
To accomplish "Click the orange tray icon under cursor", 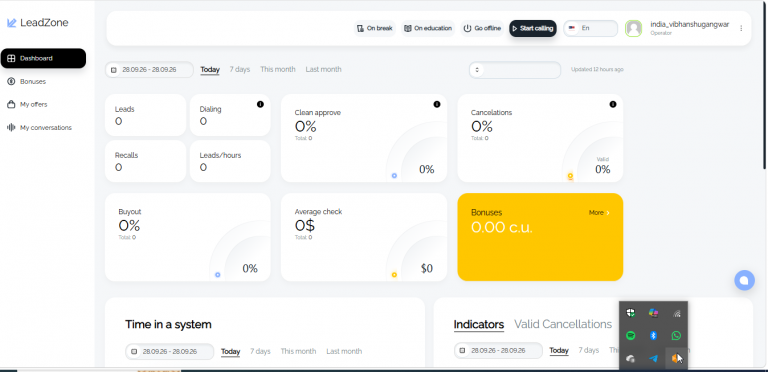I will tap(675, 359).
